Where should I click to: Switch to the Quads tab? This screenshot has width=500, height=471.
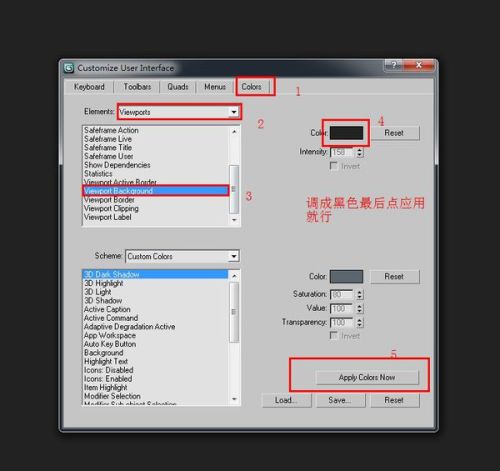[178, 87]
